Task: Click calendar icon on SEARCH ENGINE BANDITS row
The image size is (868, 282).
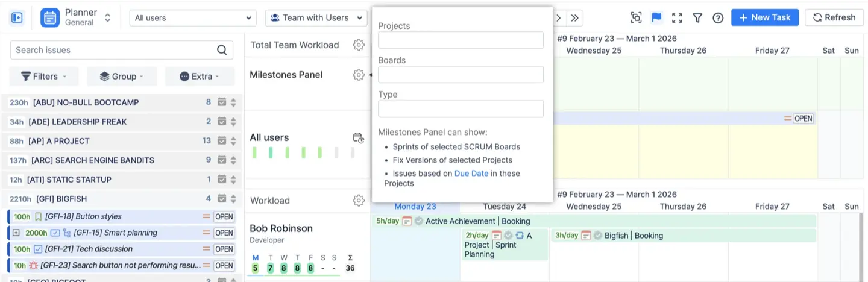Action: 222,160
